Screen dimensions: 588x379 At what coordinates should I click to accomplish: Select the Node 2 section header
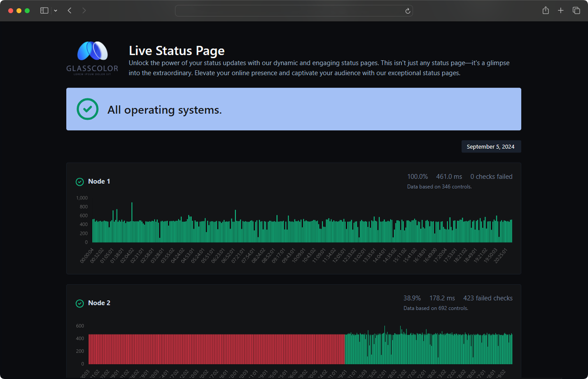coord(99,303)
